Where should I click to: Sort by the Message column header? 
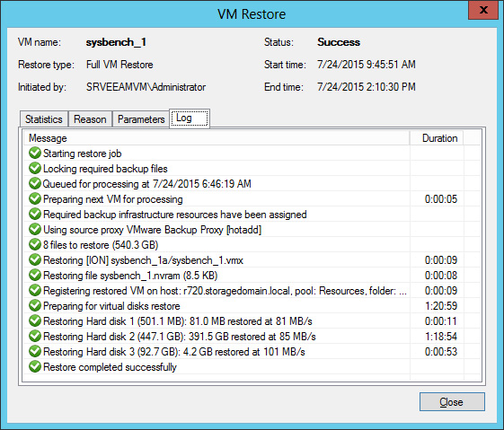pyautogui.click(x=217, y=138)
